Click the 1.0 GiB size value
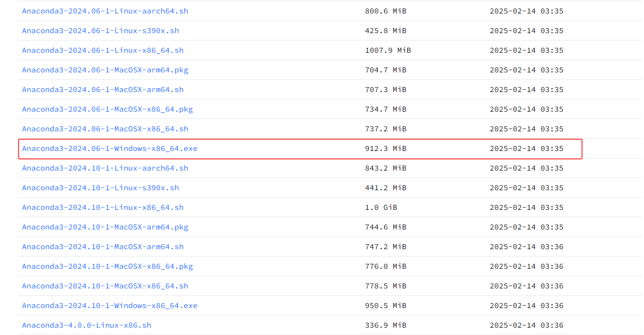644x335 pixels. click(x=381, y=208)
